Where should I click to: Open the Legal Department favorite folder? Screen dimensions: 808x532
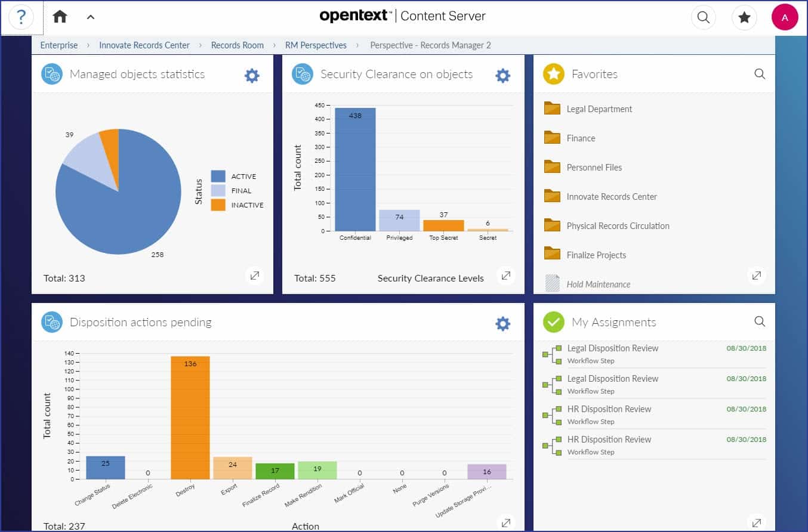(599, 109)
